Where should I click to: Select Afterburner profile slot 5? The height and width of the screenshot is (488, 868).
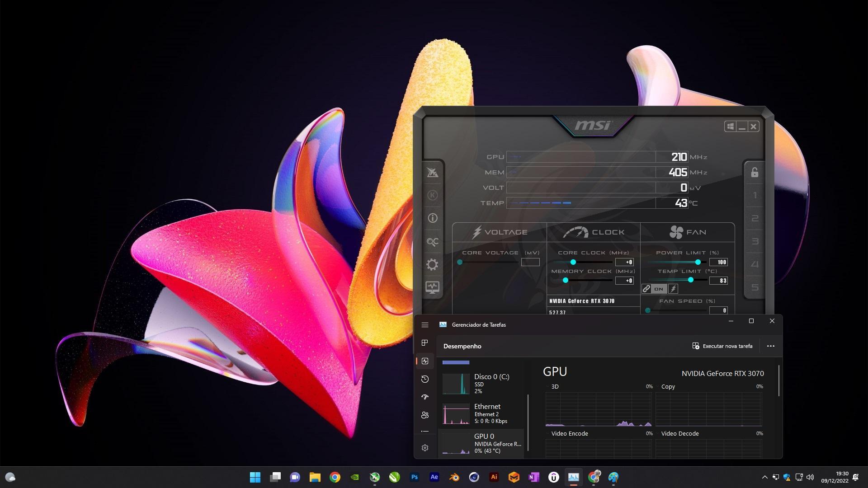(755, 287)
